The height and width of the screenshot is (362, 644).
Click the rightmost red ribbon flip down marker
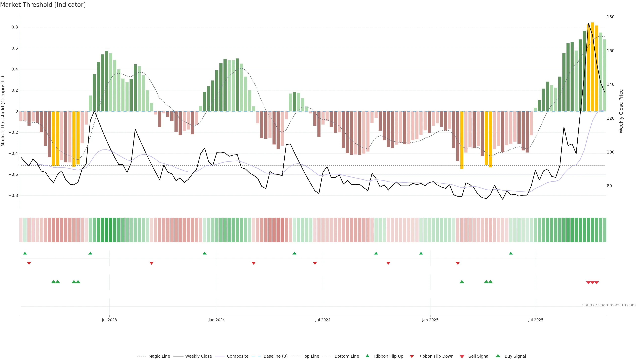[458, 263]
